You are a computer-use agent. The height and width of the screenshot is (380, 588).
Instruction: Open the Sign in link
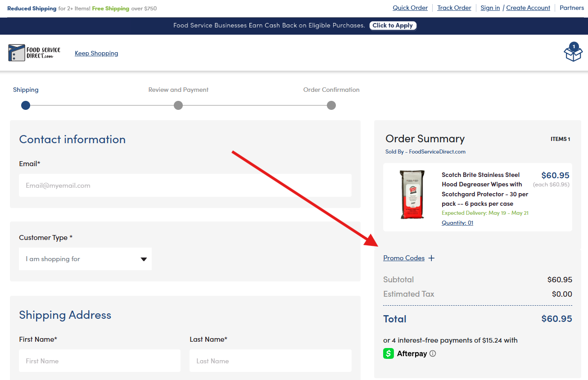tap(490, 8)
